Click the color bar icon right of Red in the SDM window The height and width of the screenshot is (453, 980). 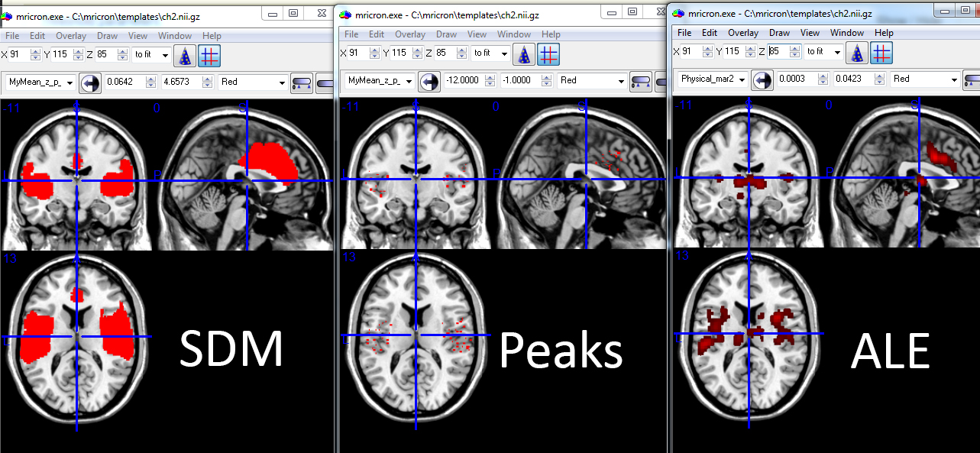point(302,83)
